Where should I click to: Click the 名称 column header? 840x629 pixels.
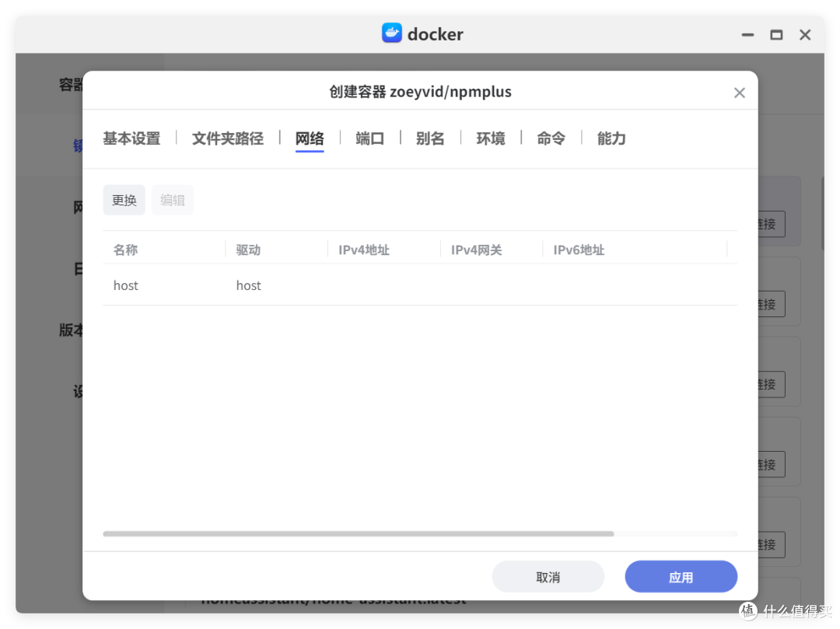click(125, 250)
